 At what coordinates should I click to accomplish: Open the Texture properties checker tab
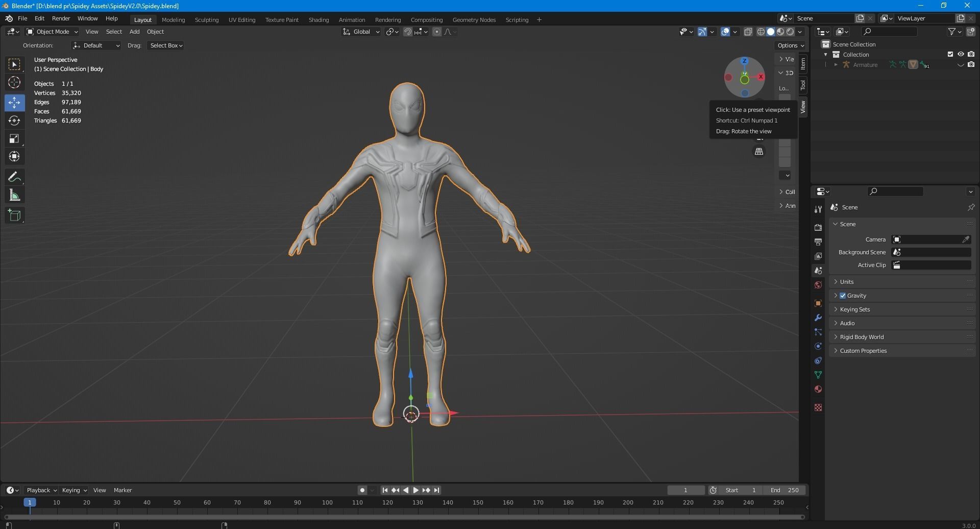[x=818, y=407]
